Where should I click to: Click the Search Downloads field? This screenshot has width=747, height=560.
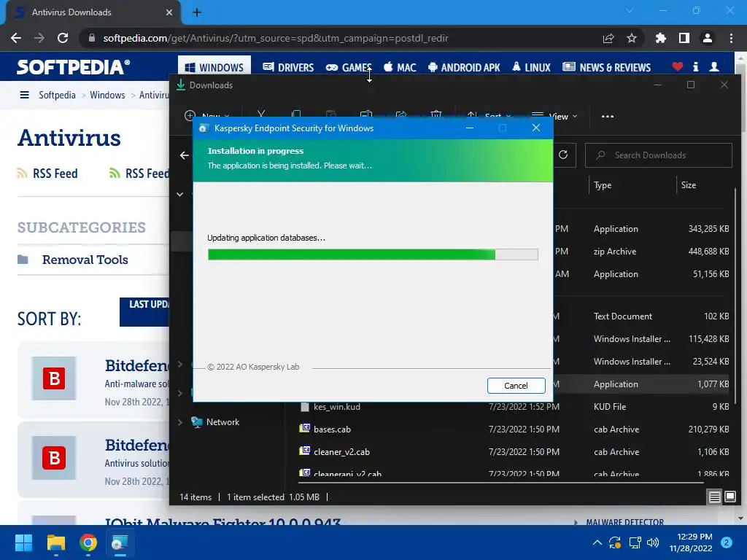click(659, 155)
